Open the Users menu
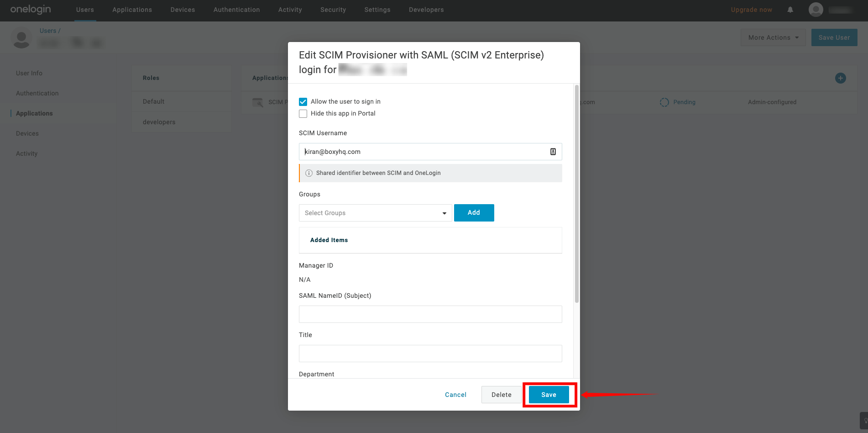Viewport: 868px width, 433px height. [x=85, y=10]
